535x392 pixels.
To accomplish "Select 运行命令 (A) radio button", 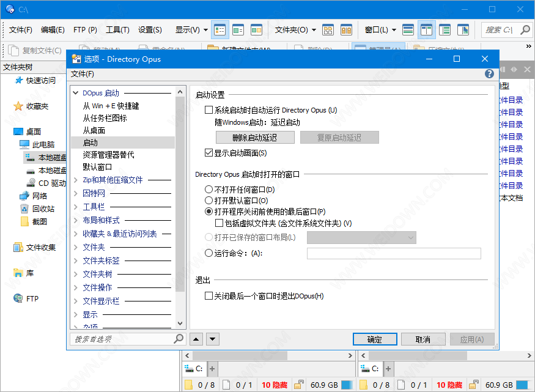I will (208, 253).
